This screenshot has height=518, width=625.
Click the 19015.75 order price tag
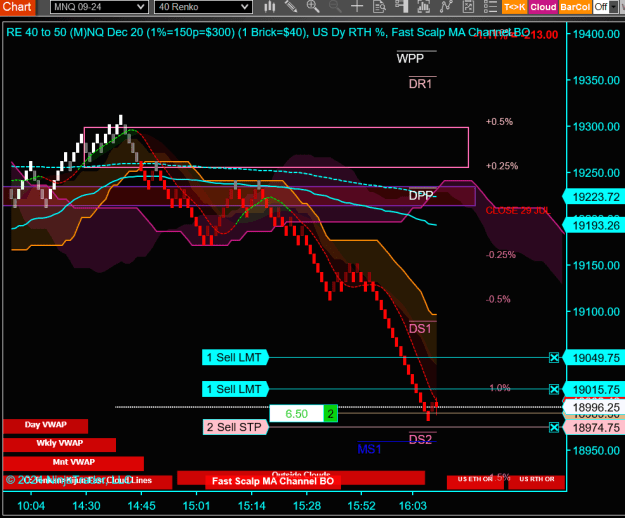click(x=593, y=389)
